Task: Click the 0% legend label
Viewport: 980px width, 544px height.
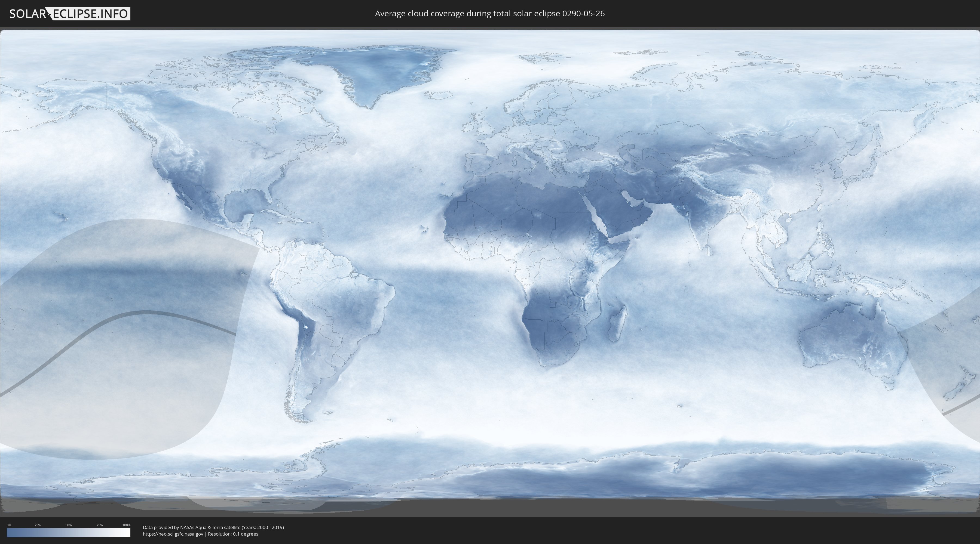Action: coord(9,525)
